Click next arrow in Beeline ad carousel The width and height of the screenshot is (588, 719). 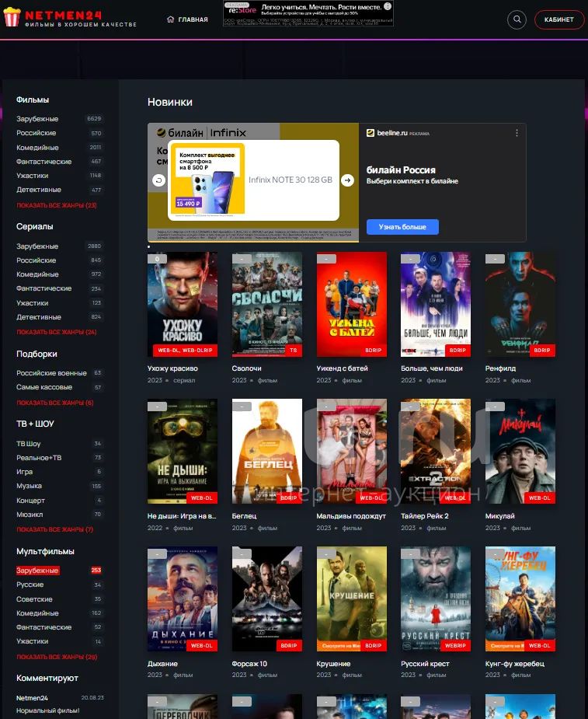(x=347, y=180)
